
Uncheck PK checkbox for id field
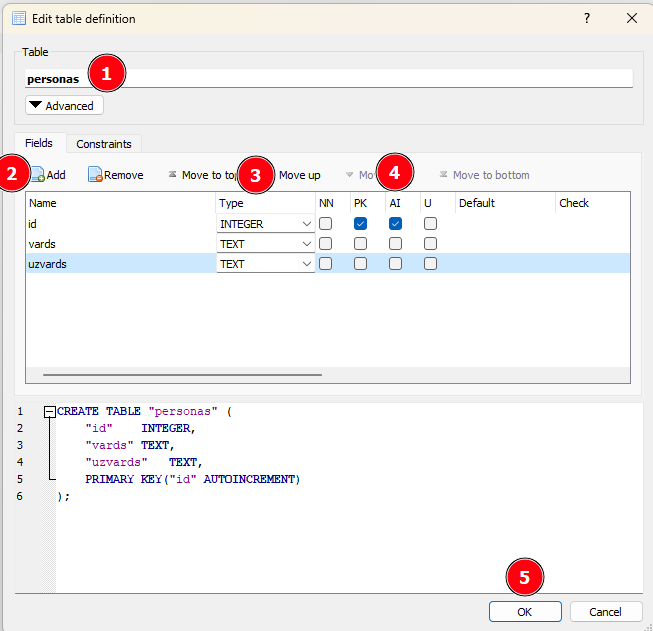(x=360, y=224)
